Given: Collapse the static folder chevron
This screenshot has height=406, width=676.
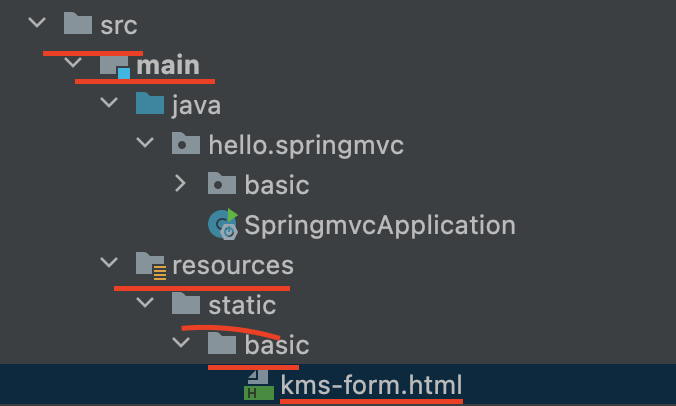Looking at the screenshot, I should 145,302.
